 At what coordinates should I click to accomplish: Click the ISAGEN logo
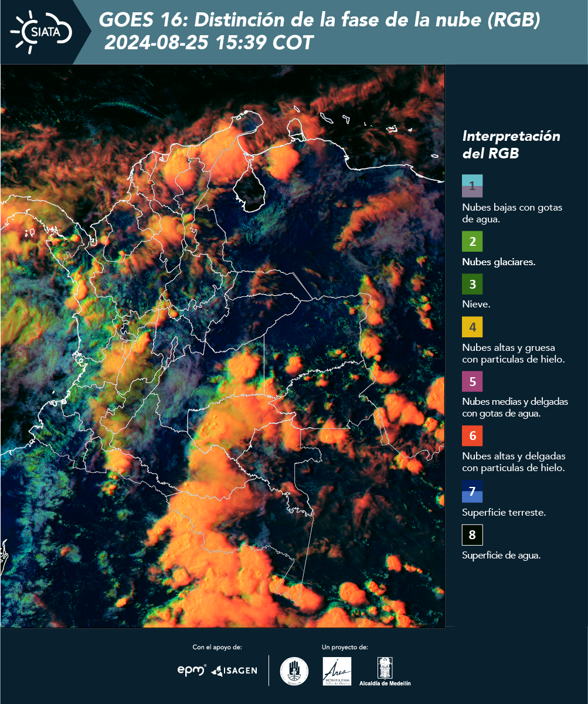pyautogui.click(x=234, y=670)
